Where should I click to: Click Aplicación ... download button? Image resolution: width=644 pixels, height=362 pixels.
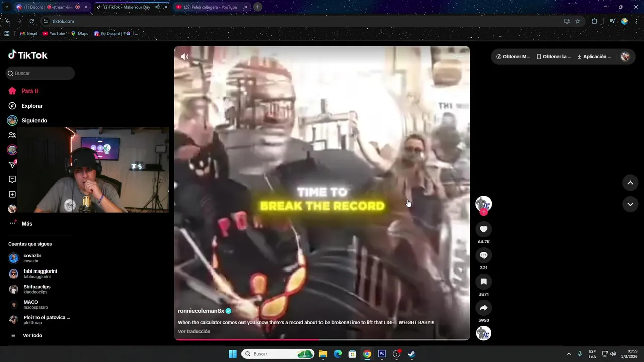594,57
